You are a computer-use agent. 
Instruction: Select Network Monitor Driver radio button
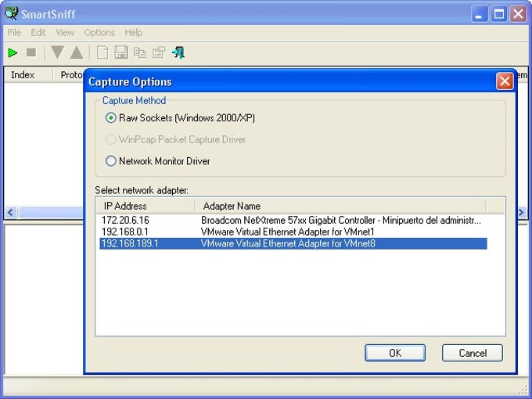point(158,161)
